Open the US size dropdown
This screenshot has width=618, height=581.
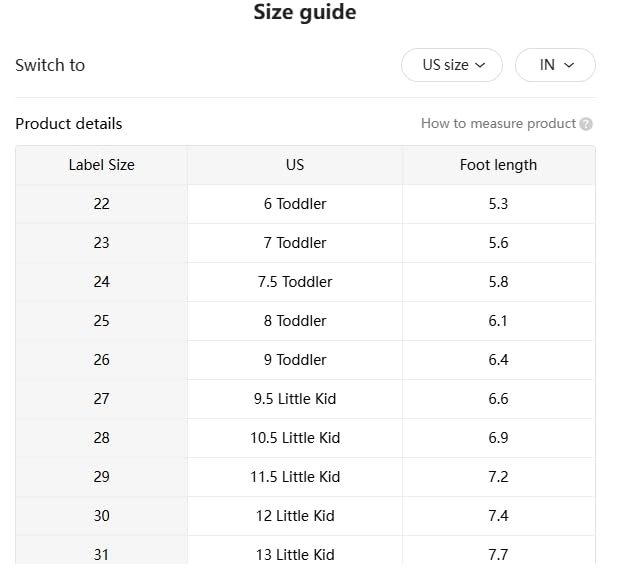coord(452,65)
